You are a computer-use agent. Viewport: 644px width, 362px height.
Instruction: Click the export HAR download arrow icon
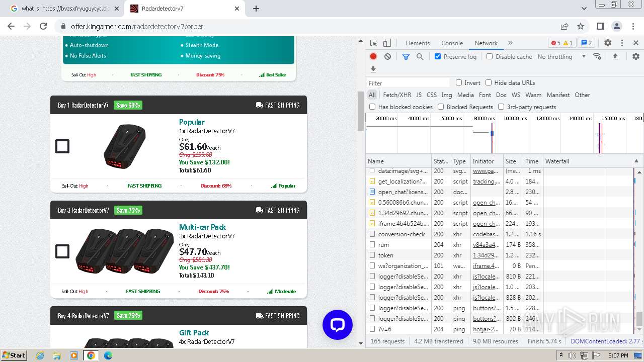point(373,69)
